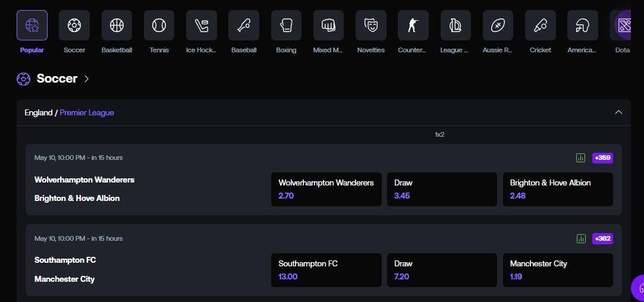Viewport: 644px width, 302px height.
Task: Pick Manchester City odds 1.19
Action: (x=557, y=270)
